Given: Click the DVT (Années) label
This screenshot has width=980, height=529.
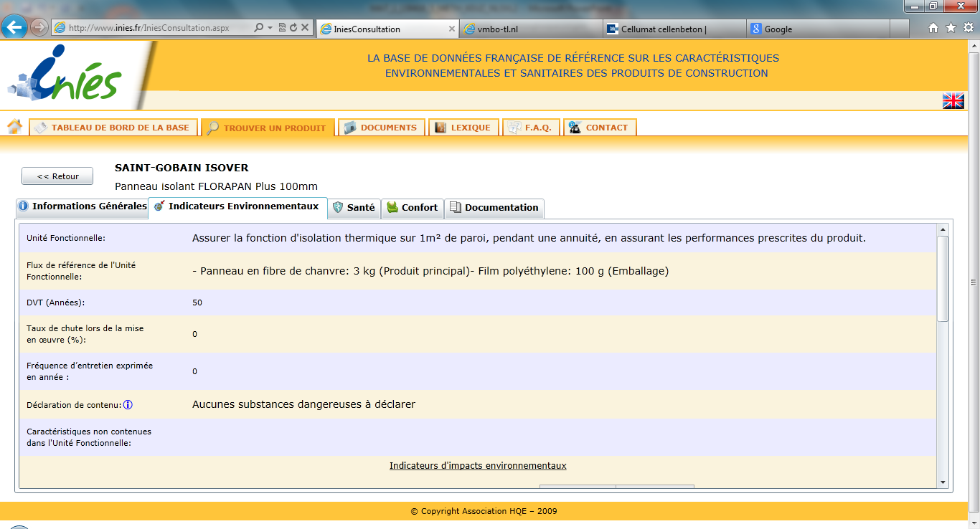Looking at the screenshot, I should [x=55, y=302].
